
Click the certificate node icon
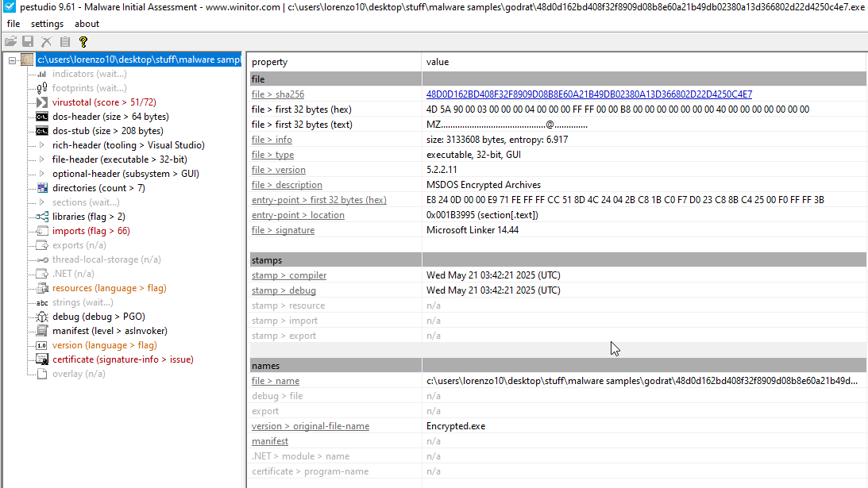[x=42, y=359]
